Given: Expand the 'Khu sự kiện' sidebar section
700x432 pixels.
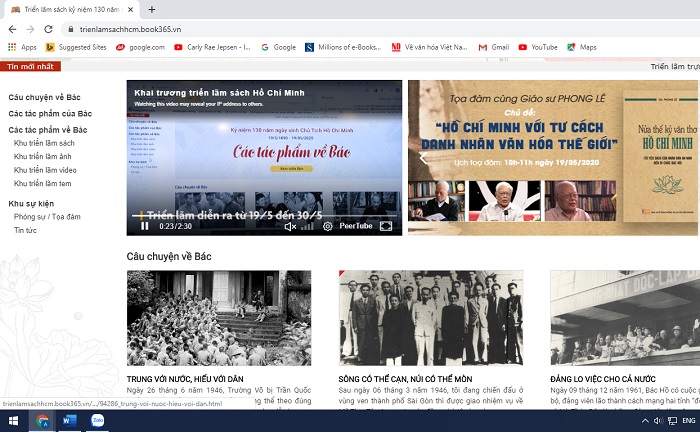Looking at the screenshot, I should tap(30, 203).
